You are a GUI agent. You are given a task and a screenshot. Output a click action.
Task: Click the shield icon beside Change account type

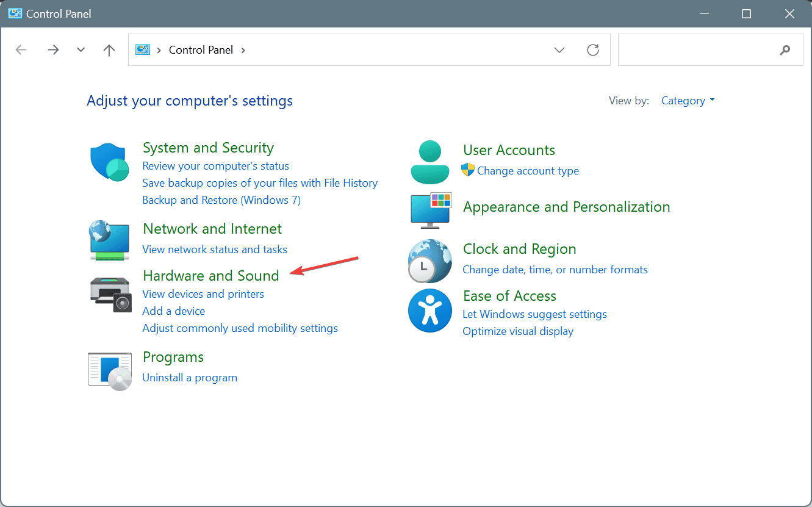[x=468, y=170]
